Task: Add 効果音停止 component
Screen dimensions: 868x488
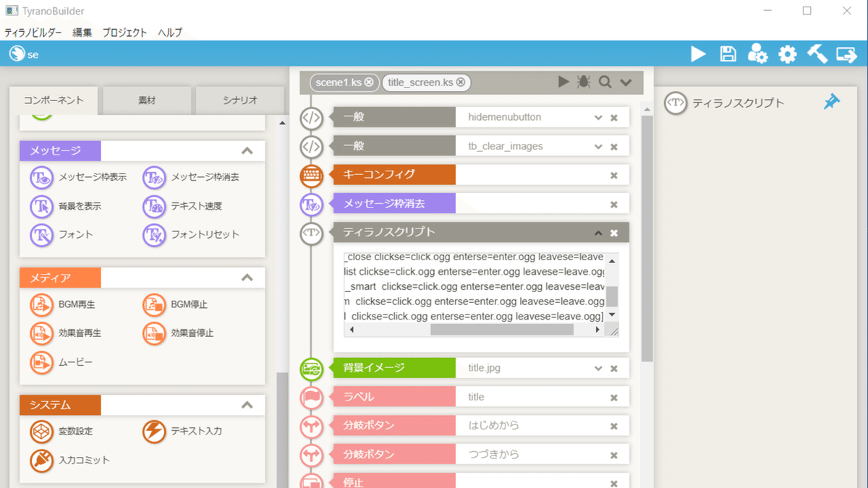Action: pos(178,333)
